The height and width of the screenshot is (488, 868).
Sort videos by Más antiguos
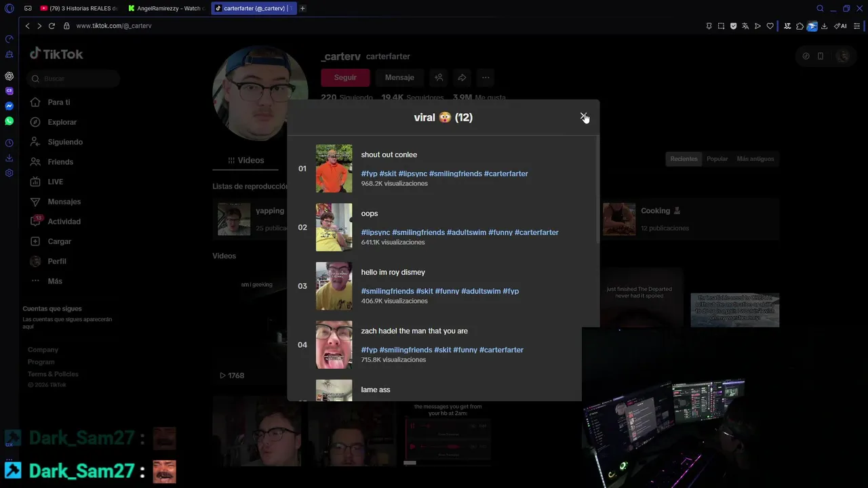coord(755,159)
